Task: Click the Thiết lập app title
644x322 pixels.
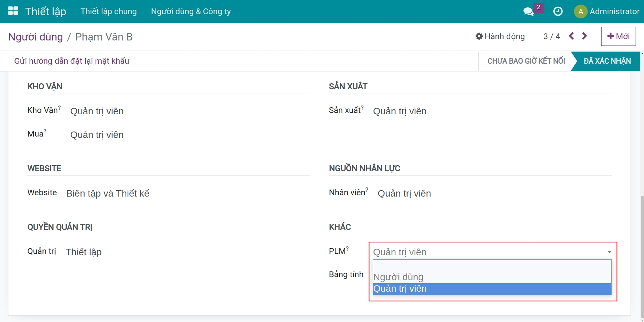Action: [46, 11]
